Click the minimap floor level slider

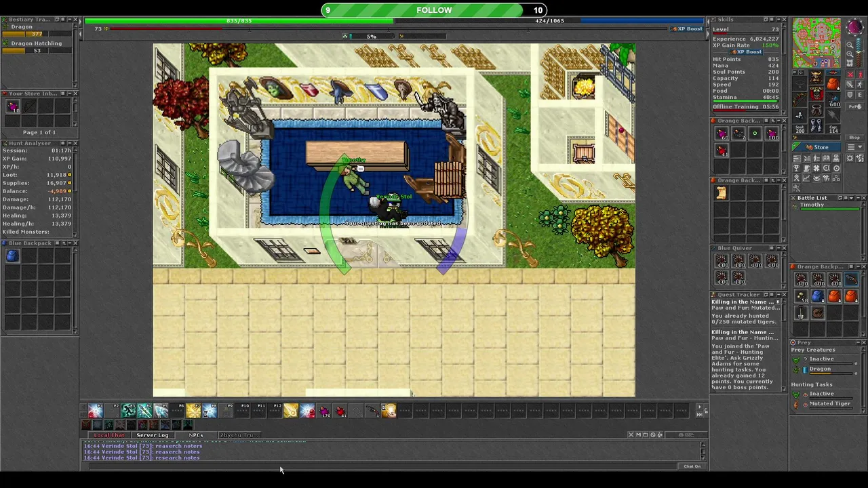point(859,52)
